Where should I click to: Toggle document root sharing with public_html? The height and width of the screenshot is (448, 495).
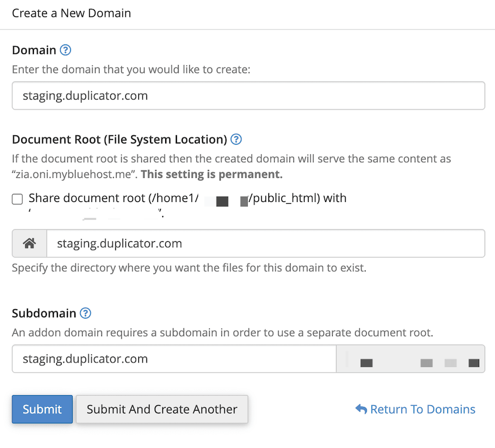[17, 199]
